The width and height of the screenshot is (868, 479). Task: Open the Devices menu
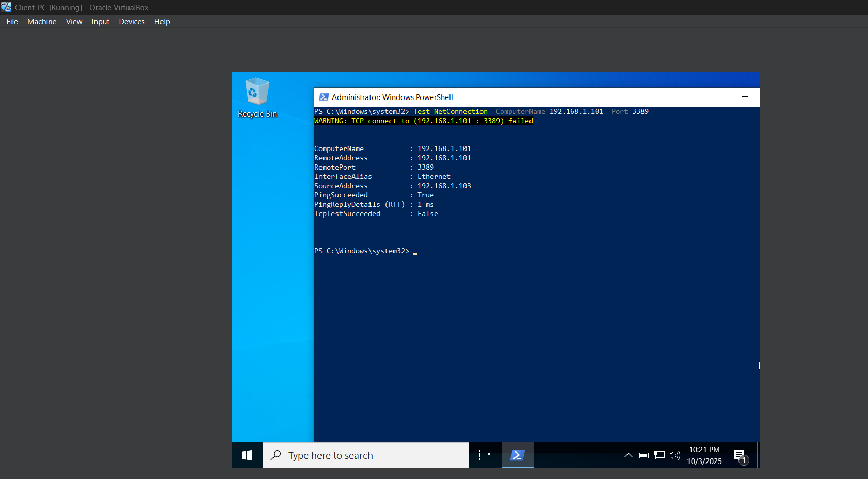(132, 22)
